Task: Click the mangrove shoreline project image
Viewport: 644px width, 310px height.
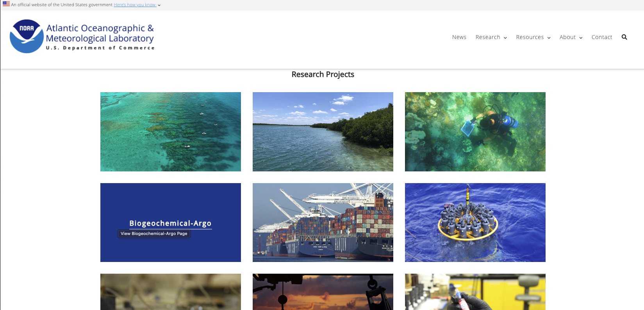Action: [x=323, y=132]
